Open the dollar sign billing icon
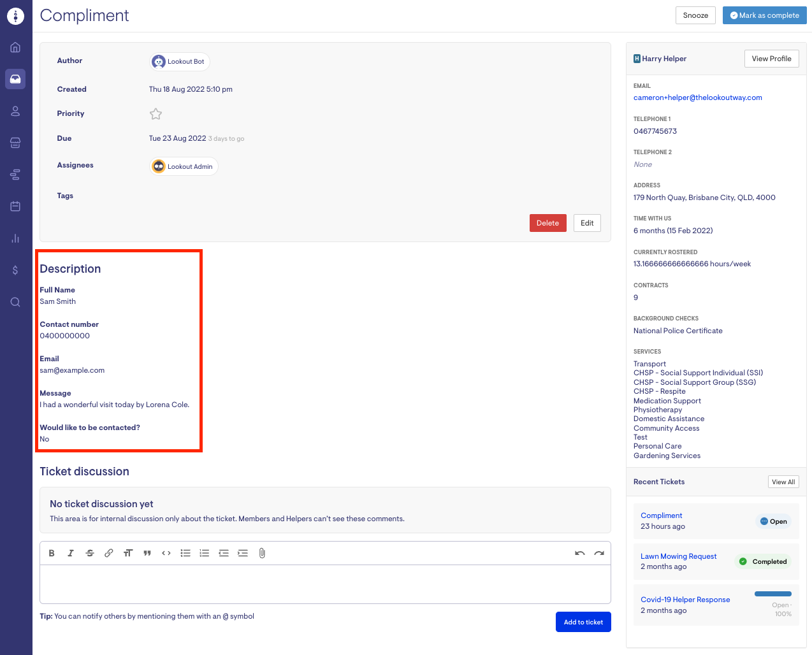This screenshot has height=655, width=812. [x=15, y=270]
